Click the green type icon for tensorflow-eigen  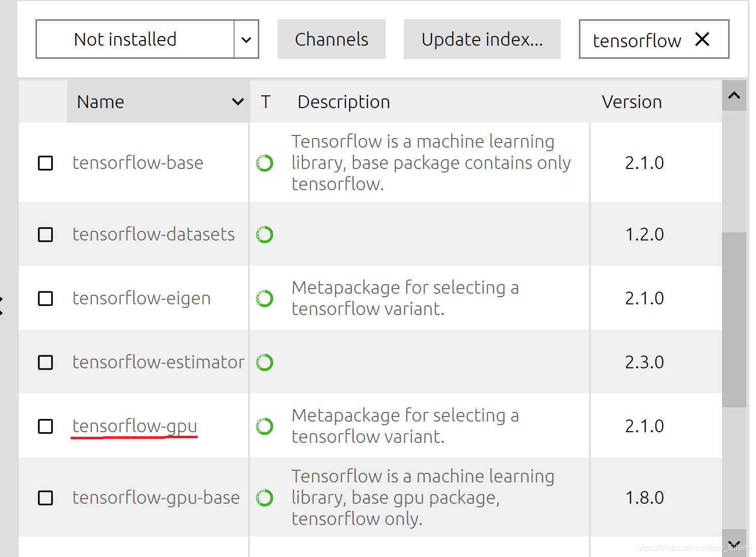point(264,298)
